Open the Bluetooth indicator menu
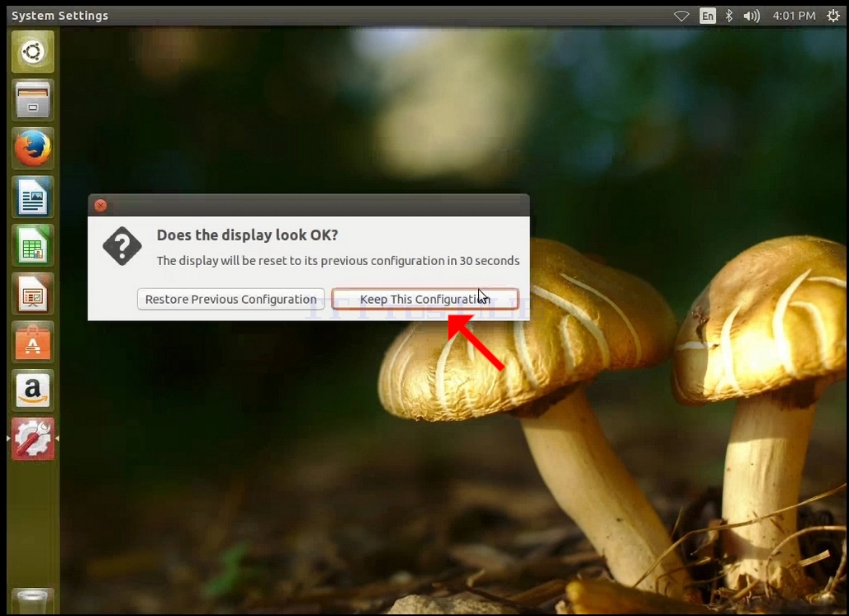Image resolution: width=849 pixels, height=616 pixels. pyautogui.click(x=728, y=16)
